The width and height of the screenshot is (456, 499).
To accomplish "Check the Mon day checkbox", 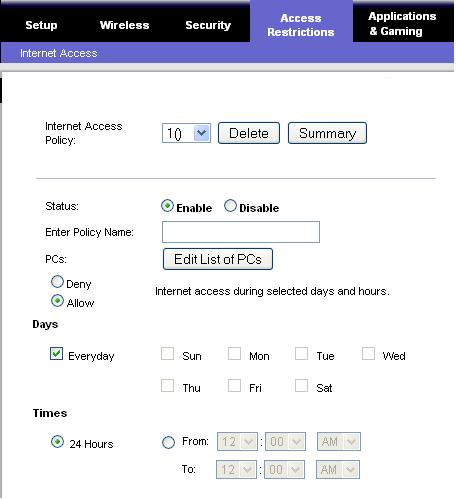I will pyautogui.click(x=234, y=354).
